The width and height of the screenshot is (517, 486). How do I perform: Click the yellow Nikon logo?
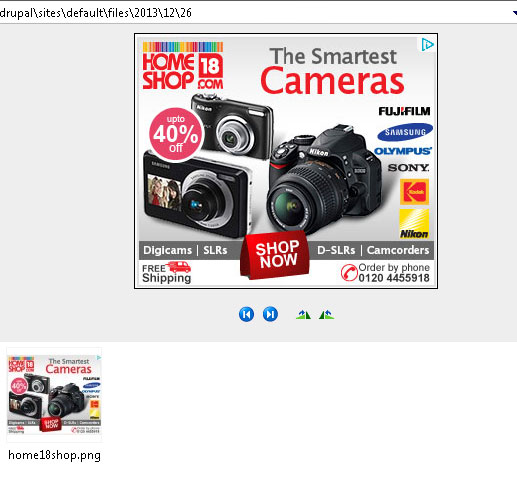pos(414,224)
